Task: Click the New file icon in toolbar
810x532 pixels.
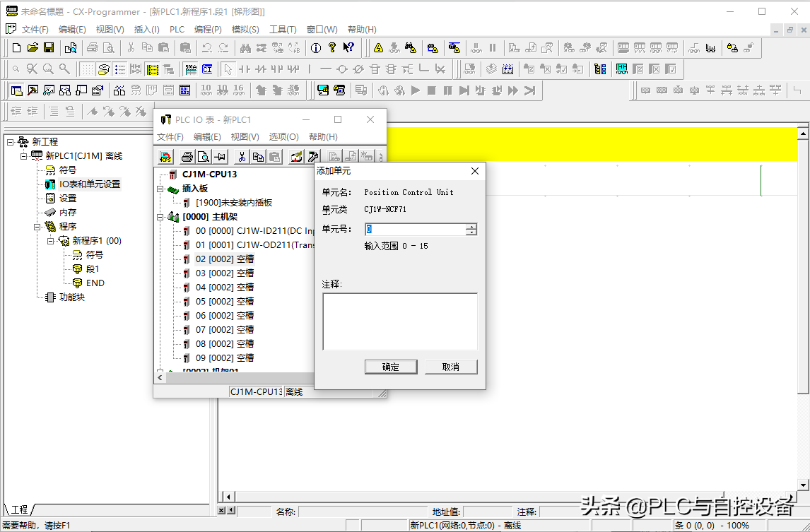Action: tap(16, 48)
